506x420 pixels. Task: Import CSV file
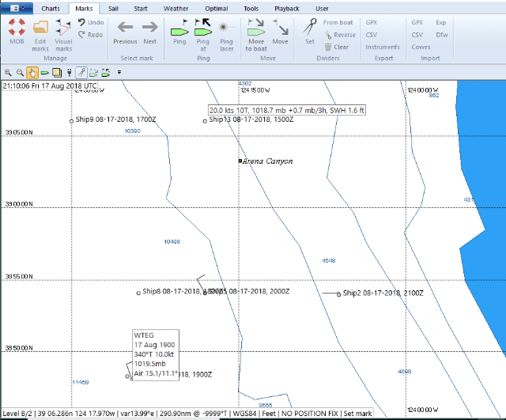coord(417,35)
